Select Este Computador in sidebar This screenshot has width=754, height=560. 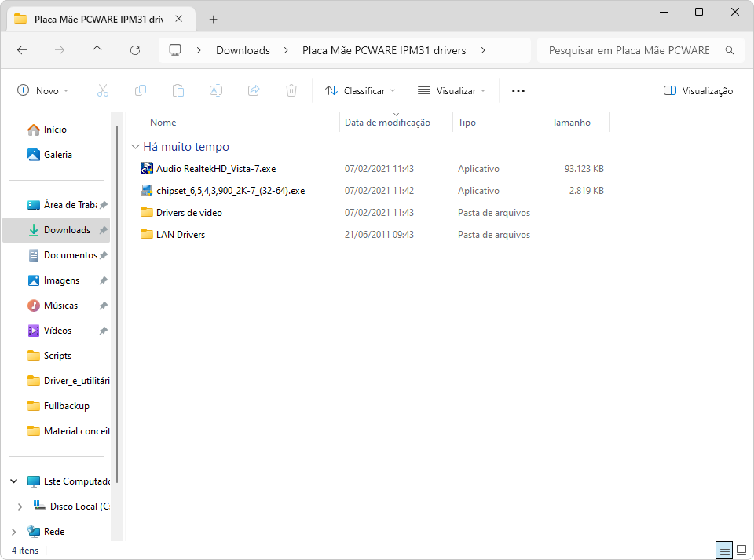69,481
